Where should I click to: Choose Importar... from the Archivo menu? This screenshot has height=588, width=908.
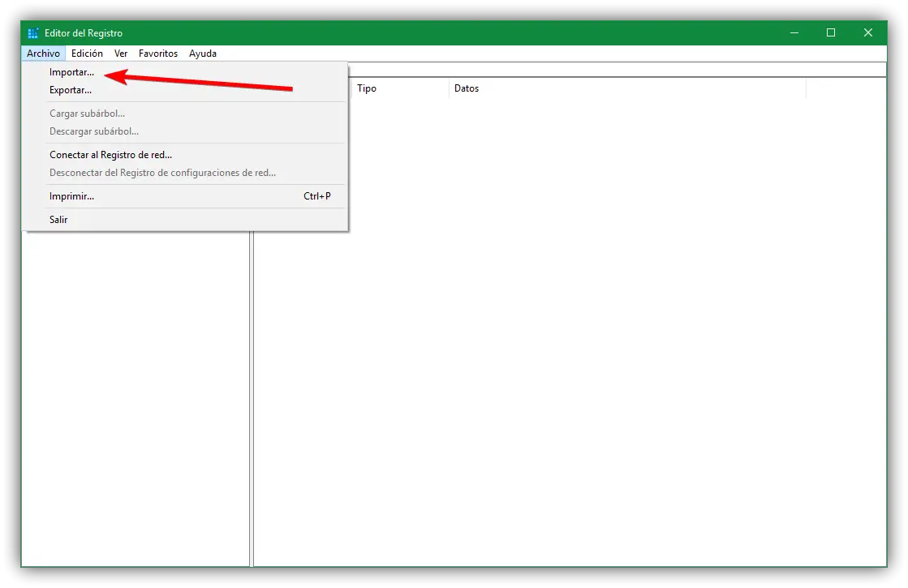[185, 72]
